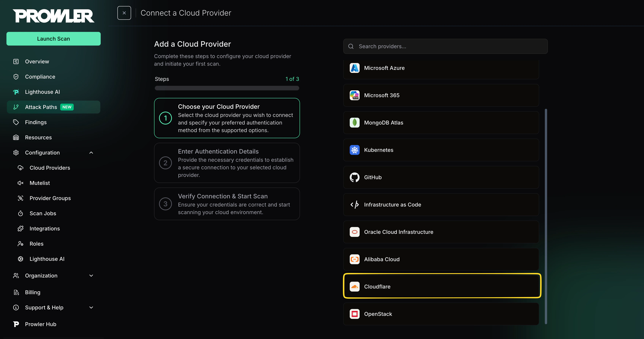Image resolution: width=644 pixels, height=339 pixels.
Task: Click the Alibaba Cloud icon
Action: click(x=354, y=259)
